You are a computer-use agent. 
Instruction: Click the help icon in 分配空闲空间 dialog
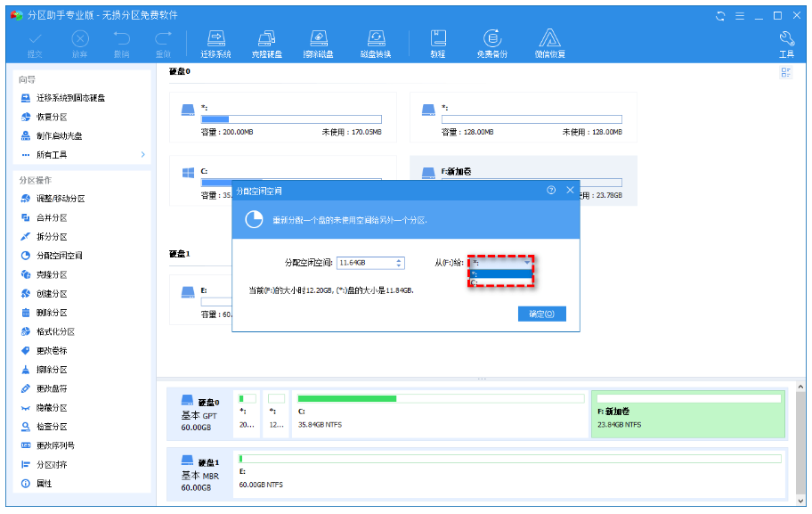[x=551, y=190]
